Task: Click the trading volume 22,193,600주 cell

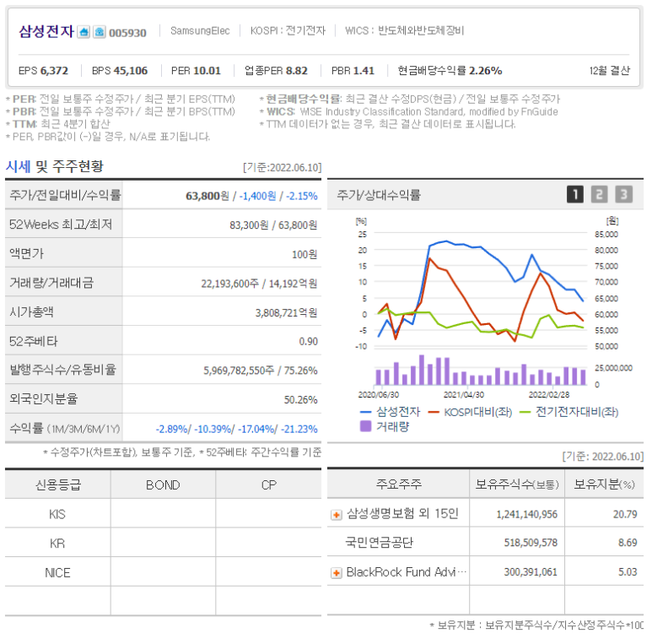Action: 230,284
